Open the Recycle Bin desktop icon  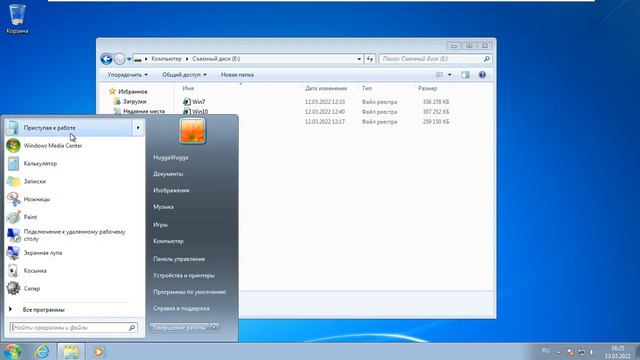pos(17,18)
